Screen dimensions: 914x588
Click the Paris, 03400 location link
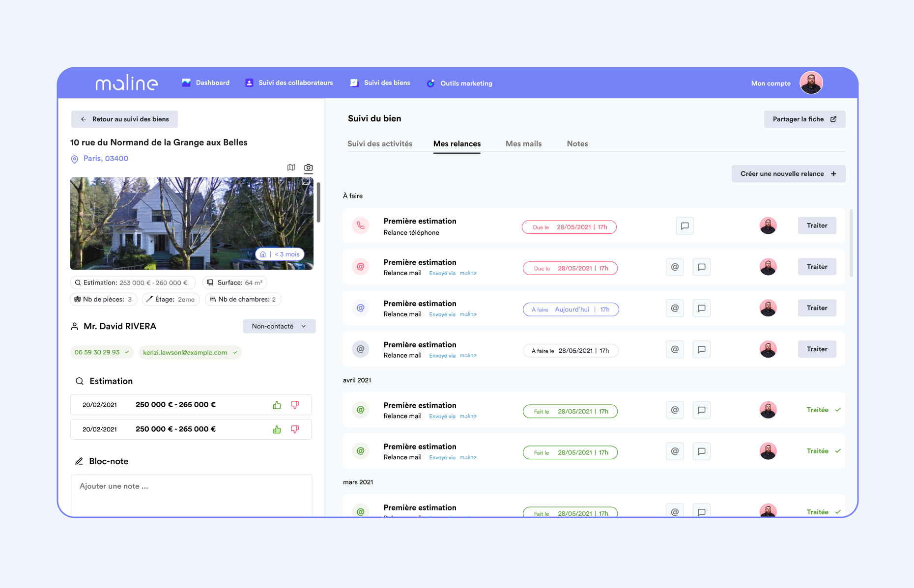pyautogui.click(x=106, y=159)
